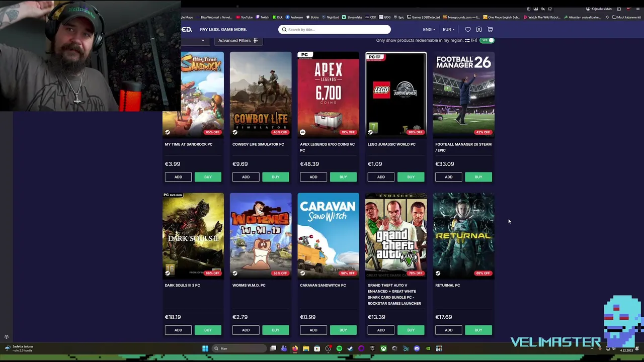The image size is (644, 362).
Task: Open the wishlist heart icon
Action: pyautogui.click(x=467, y=30)
